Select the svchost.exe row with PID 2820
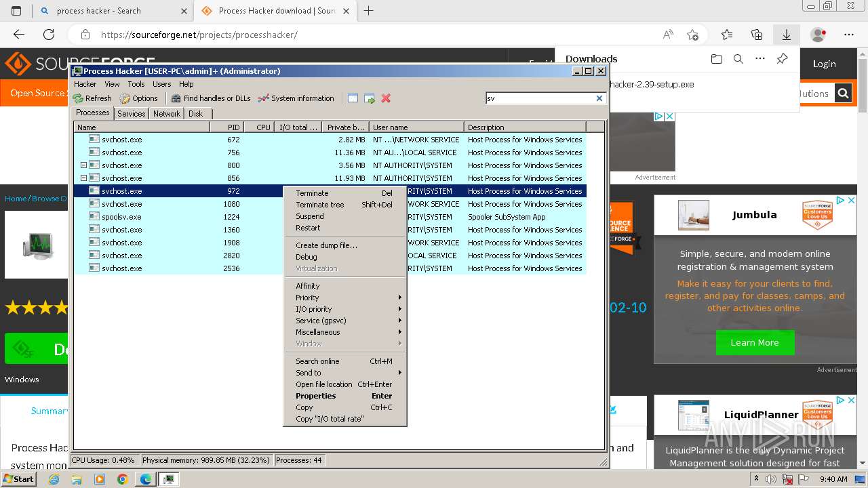The width and height of the screenshot is (868, 488). point(330,256)
